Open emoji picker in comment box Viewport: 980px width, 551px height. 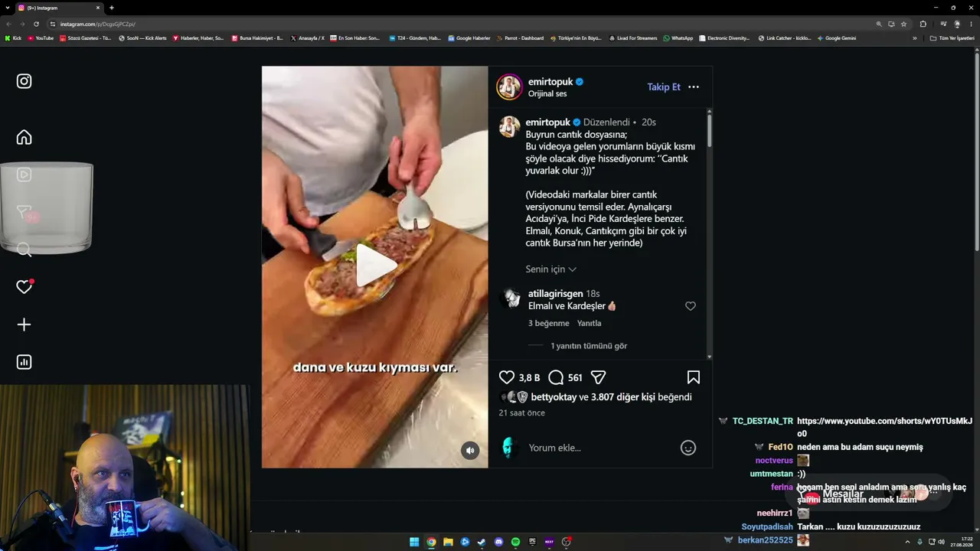[688, 448]
